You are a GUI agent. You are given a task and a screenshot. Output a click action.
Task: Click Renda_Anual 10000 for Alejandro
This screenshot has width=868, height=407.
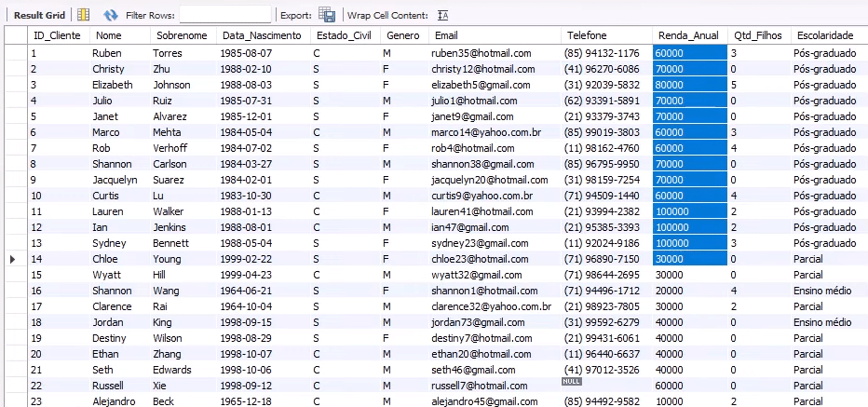tap(670, 401)
